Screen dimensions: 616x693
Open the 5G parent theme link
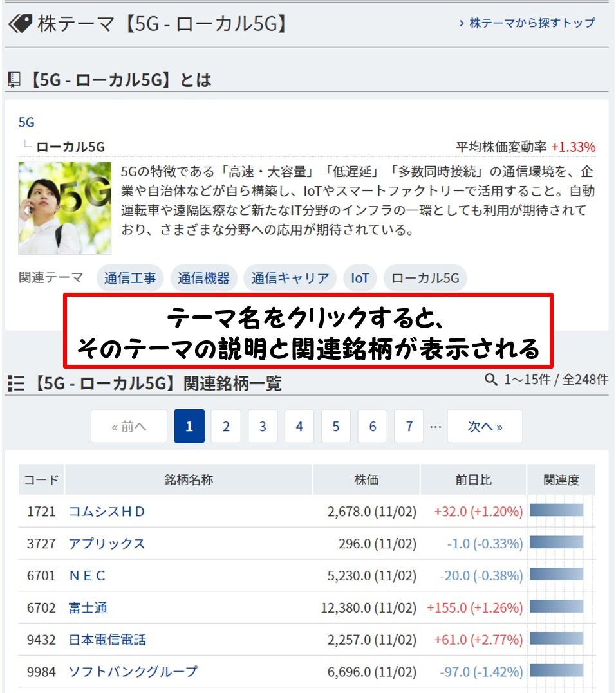(26, 122)
